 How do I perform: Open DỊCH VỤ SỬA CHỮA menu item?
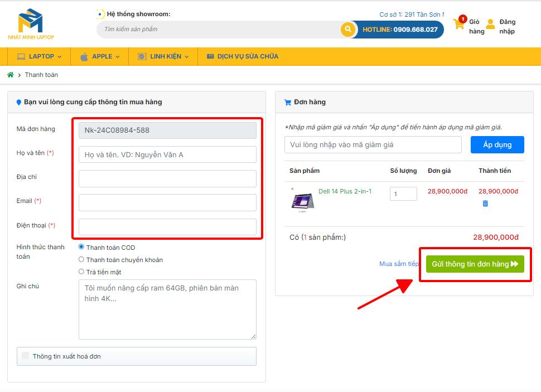click(x=243, y=56)
